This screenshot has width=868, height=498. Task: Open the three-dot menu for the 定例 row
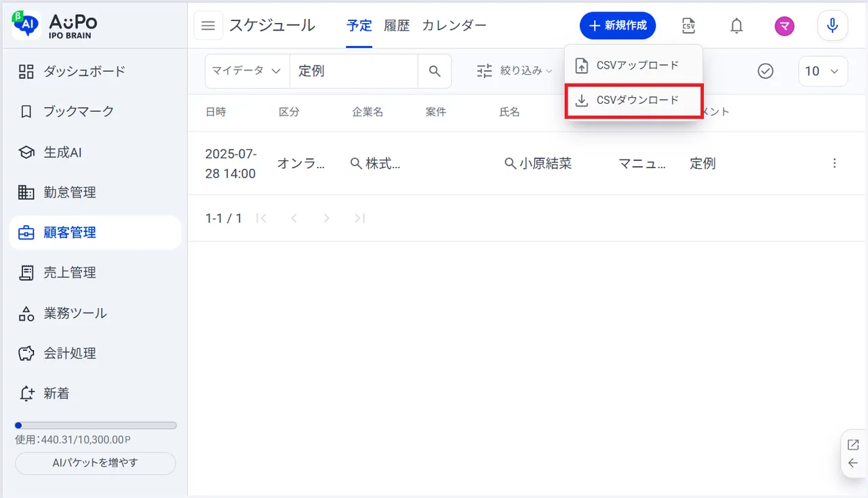[834, 164]
